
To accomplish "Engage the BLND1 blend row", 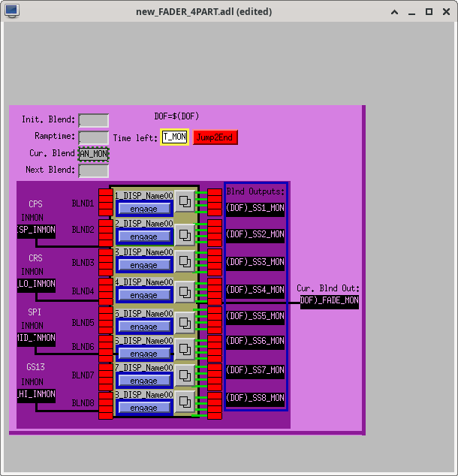I will coord(144,209).
